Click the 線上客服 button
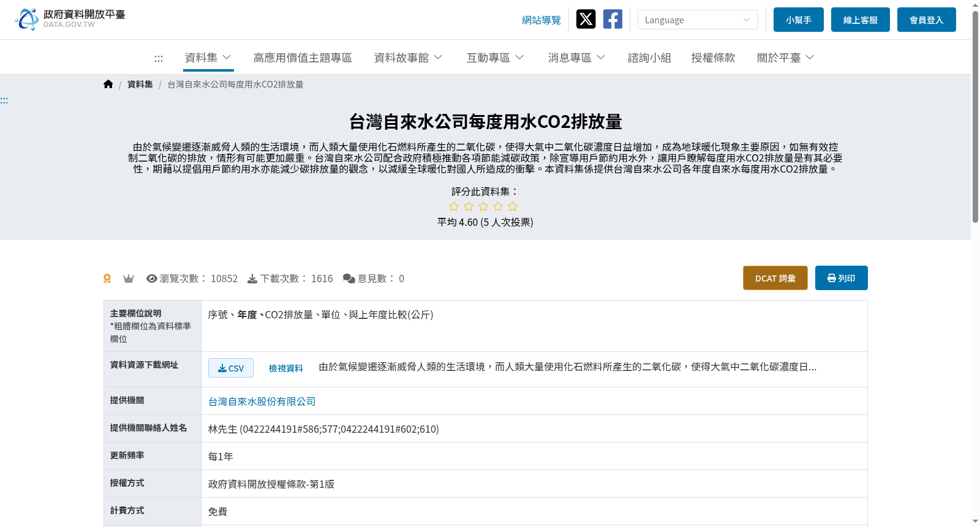The width and height of the screenshot is (980, 527). [861, 20]
